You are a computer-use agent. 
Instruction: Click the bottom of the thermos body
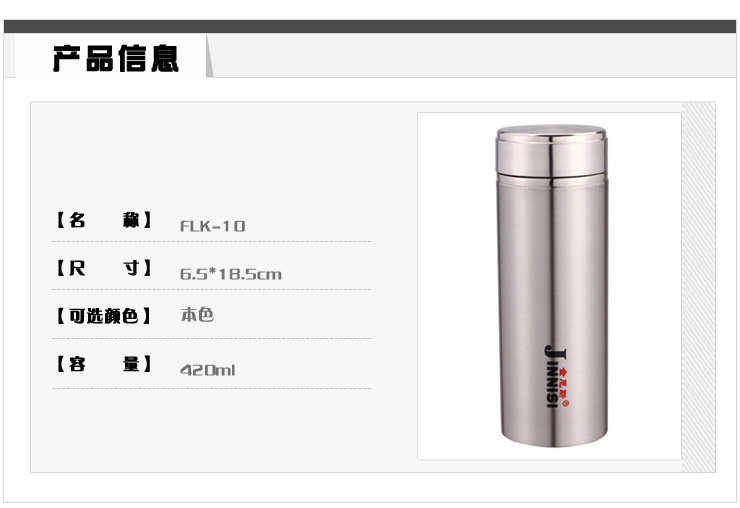pos(554,438)
